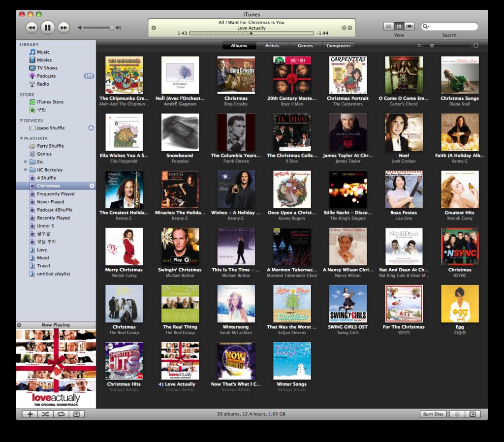
Task: Open the Movies library
Action: [44, 60]
